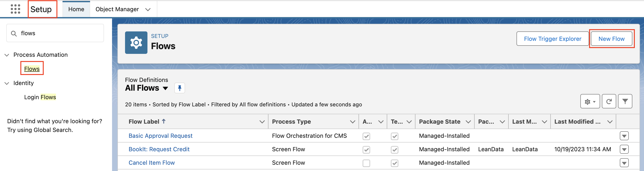Toggle Active checkbox for Basic Approval Request
The image size is (644, 171).
click(366, 136)
